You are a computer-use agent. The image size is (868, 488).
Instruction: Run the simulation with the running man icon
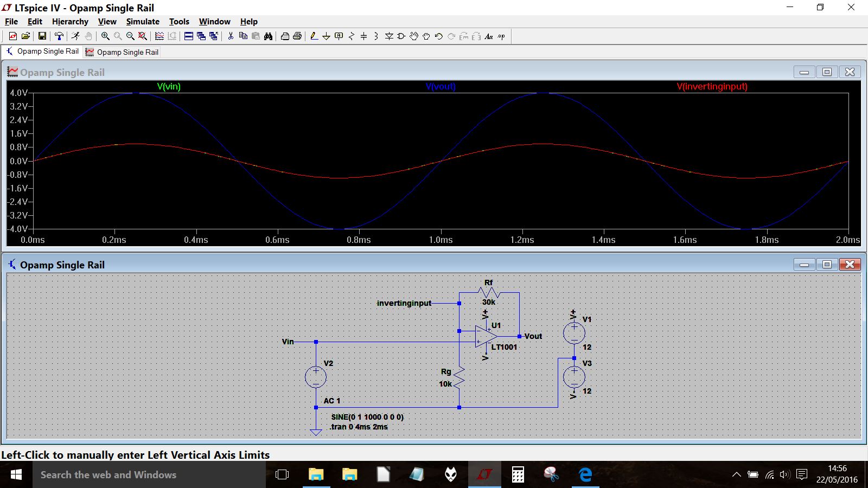(75, 36)
